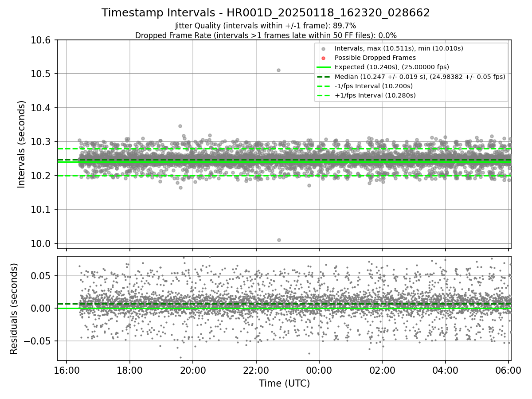532x399 pixels.
Task: Click the Dropped Frame Rate 0.0% subtitle
Action: [x=266, y=35]
